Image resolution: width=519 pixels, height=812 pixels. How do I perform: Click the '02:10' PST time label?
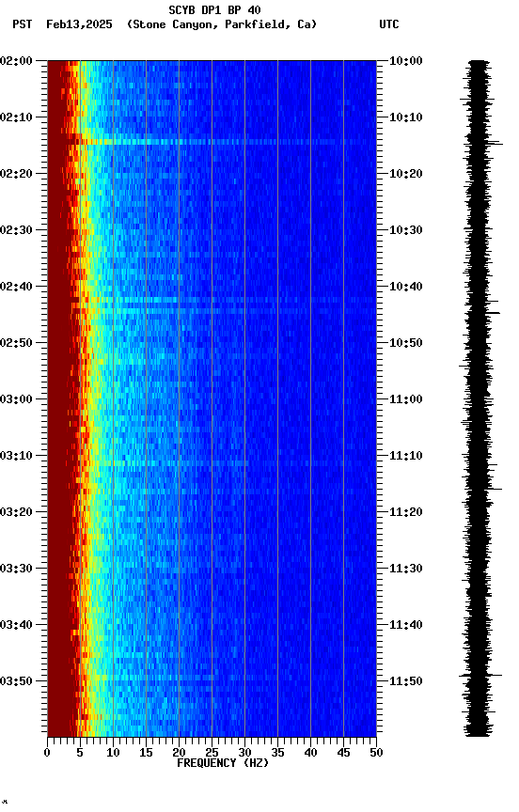(16, 117)
